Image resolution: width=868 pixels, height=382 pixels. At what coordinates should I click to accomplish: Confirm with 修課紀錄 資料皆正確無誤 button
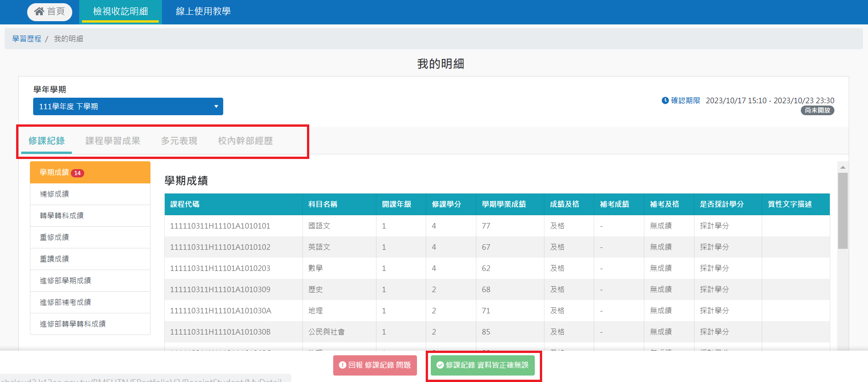click(482, 365)
